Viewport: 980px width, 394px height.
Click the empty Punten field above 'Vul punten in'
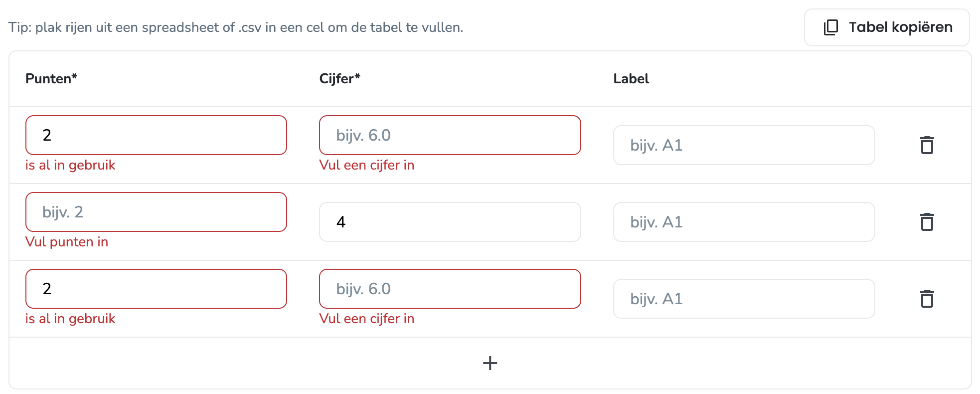156,212
